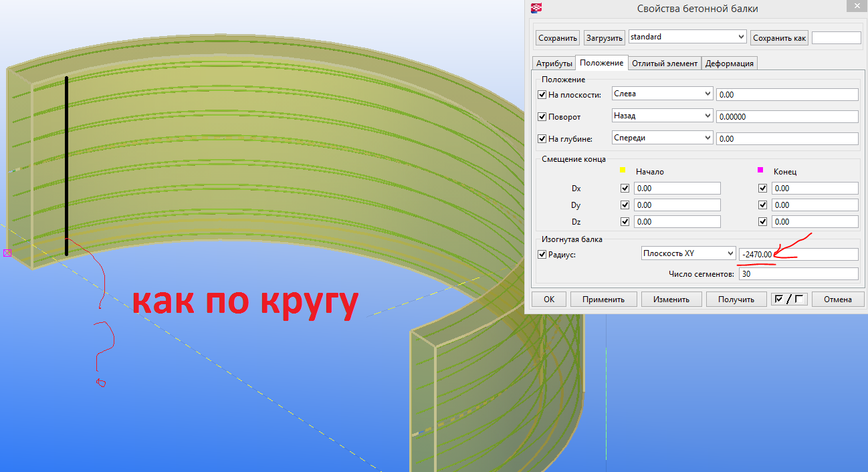Click the Получить button
This screenshot has width=868, height=472.
pyautogui.click(x=736, y=300)
